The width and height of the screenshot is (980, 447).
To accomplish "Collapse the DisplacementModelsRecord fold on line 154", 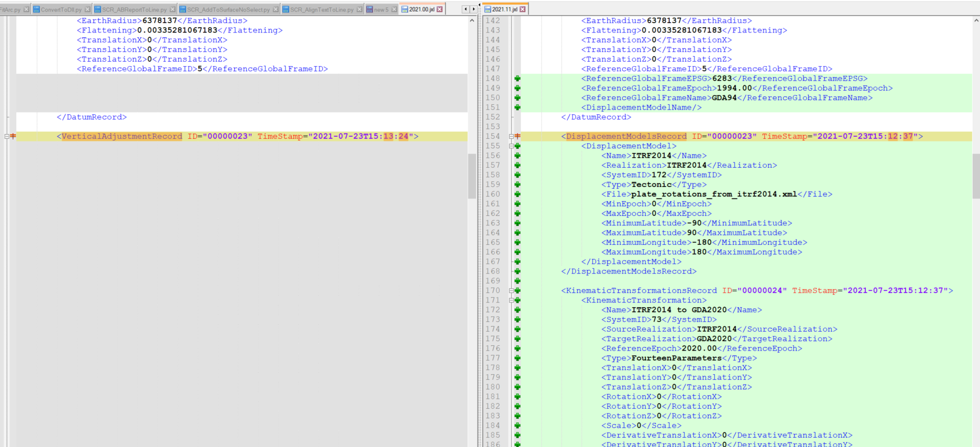I will 511,136.
